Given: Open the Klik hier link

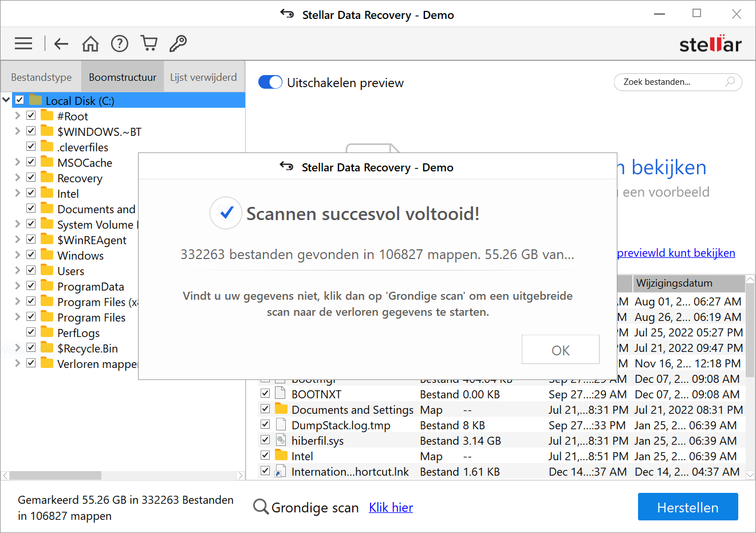Looking at the screenshot, I should click(391, 507).
